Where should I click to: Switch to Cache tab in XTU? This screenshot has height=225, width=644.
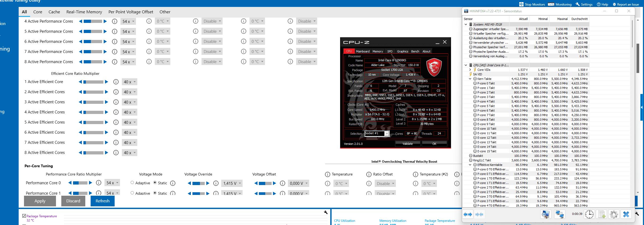point(54,12)
